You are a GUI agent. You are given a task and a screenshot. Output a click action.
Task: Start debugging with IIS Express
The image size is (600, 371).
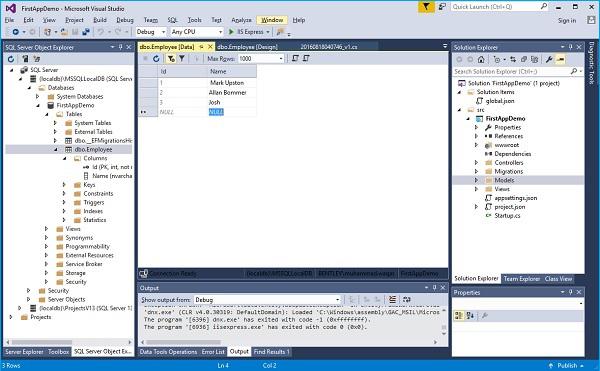pyautogui.click(x=246, y=32)
